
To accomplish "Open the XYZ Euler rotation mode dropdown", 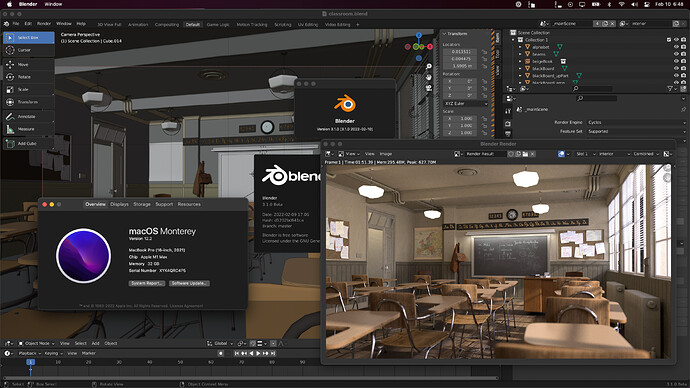I will click(465, 104).
